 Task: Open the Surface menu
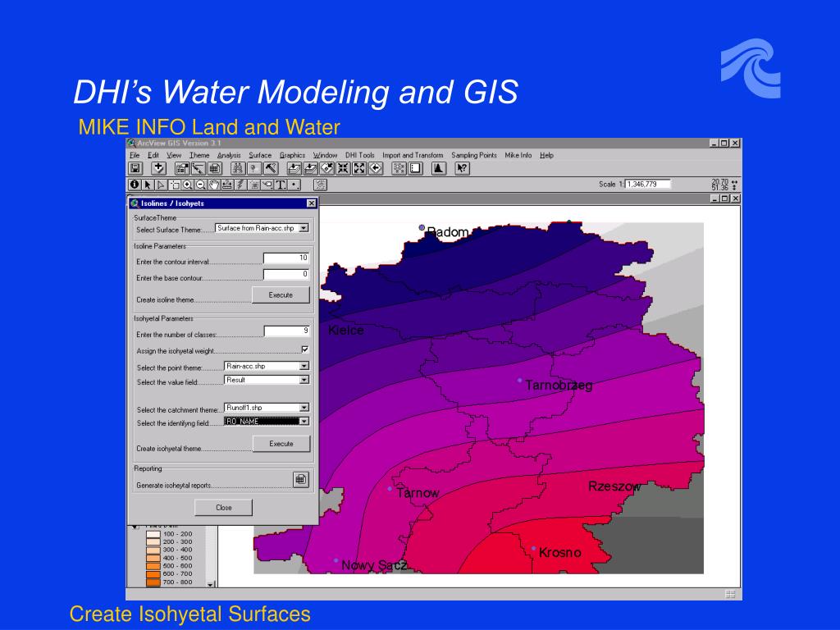260,155
